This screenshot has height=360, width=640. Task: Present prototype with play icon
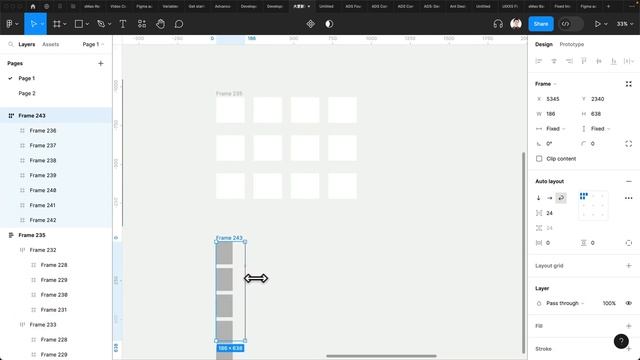598,24
